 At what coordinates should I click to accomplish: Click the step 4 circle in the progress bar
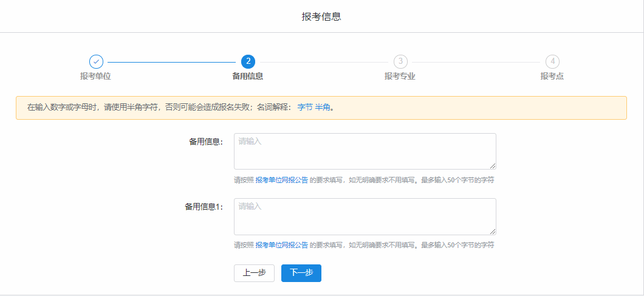point(552,61)
